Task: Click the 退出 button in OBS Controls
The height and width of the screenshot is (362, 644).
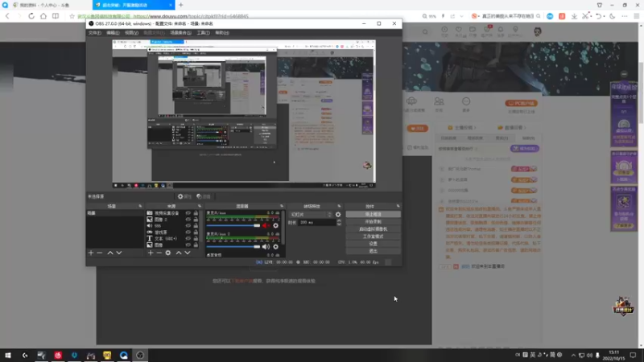Action: pyautogui.click(x=373, y=251)
